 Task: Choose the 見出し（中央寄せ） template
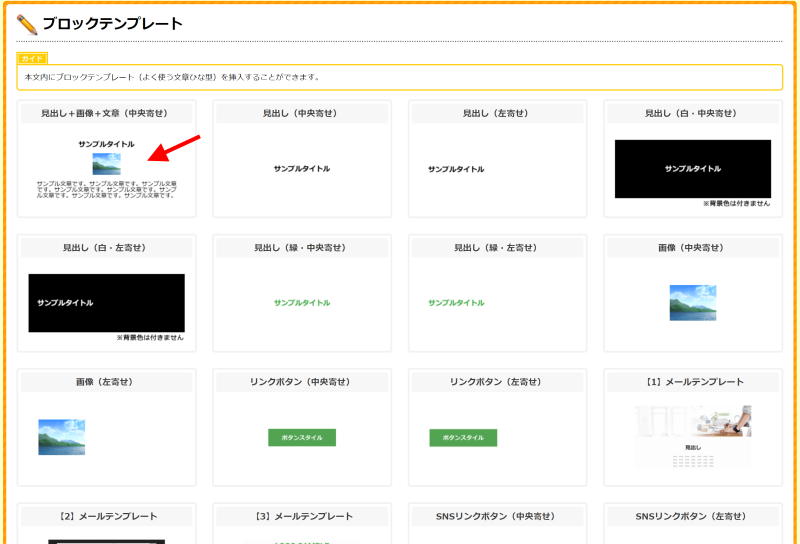click(302, 159)
